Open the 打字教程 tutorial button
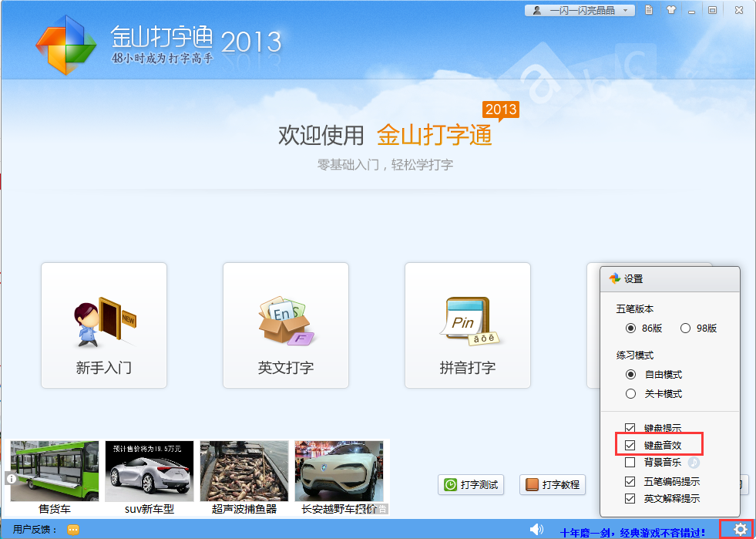The height and width of the screenshot is (539, 756). click(x=552, y=485)
